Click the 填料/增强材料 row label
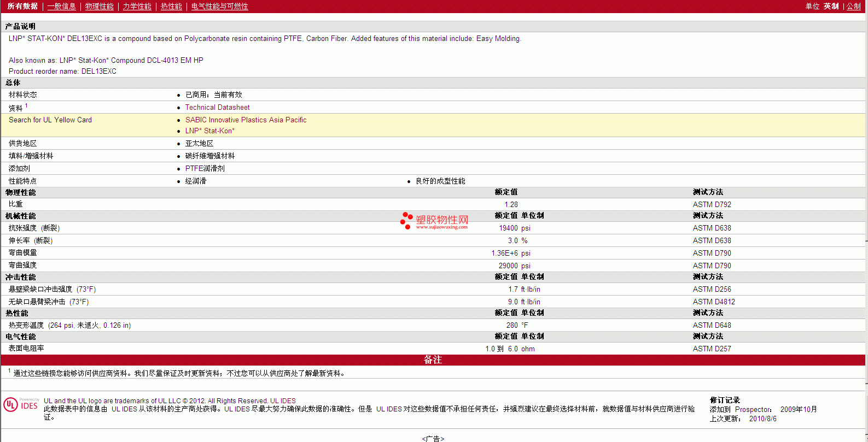The image size is (868, 442). coord(31,156)
